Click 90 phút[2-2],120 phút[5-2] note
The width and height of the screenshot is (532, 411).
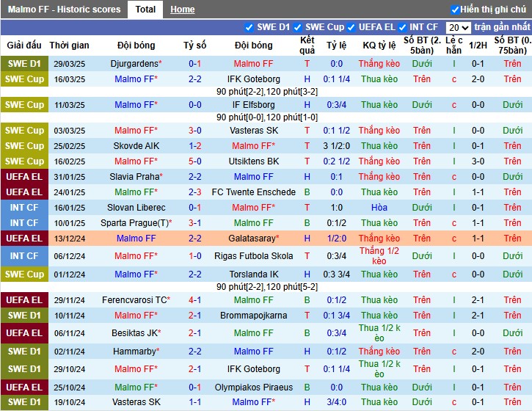tap(267, 287)
